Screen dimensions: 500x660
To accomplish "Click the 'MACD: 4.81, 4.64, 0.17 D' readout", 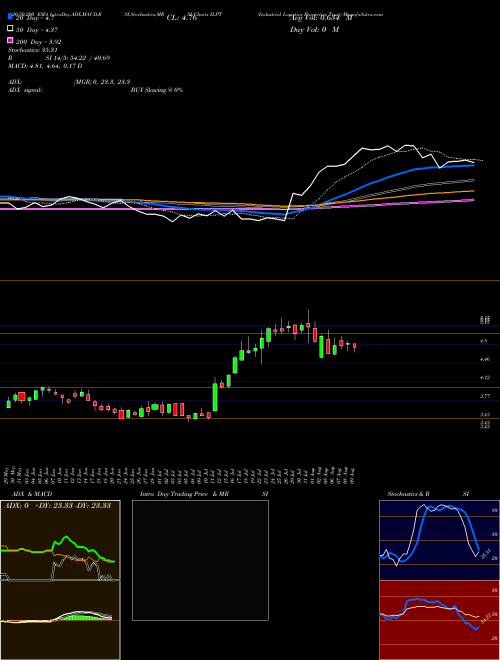I will click(45, 66).
